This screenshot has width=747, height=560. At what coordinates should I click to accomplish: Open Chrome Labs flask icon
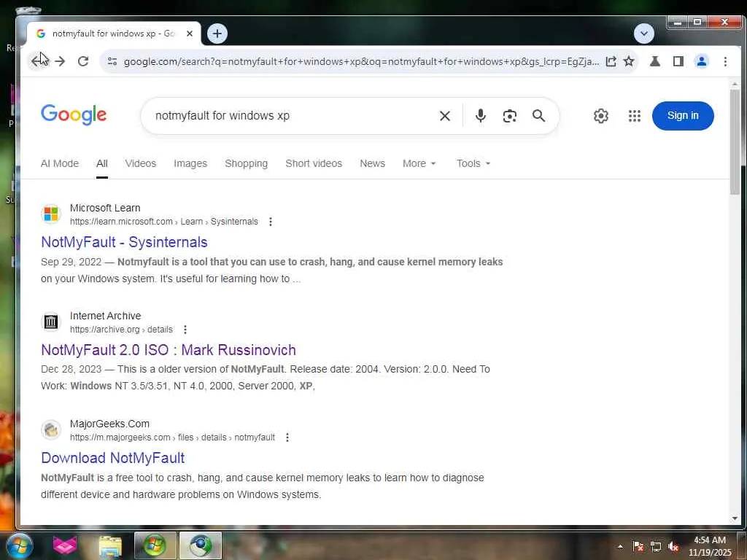[x=655, y=61]
